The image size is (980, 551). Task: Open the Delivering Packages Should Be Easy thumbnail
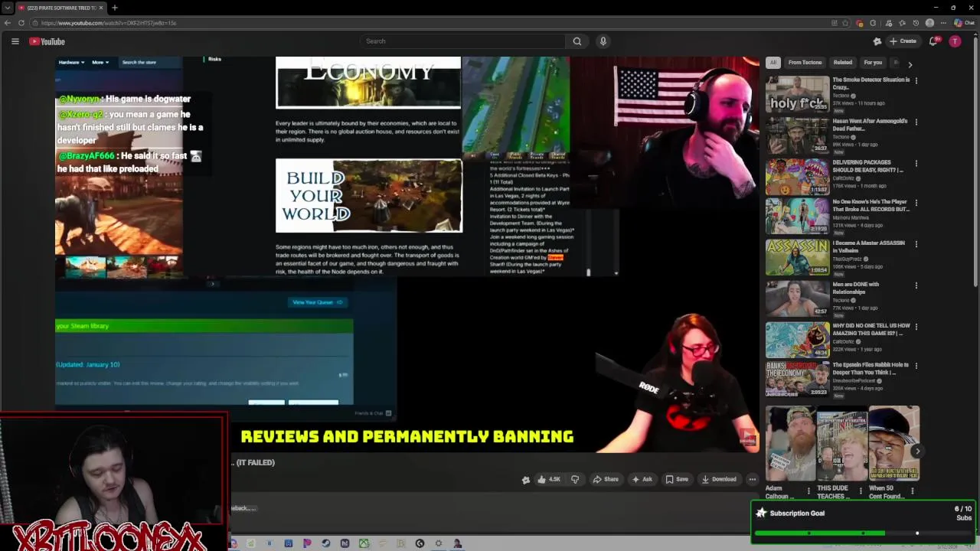[797, 176]
